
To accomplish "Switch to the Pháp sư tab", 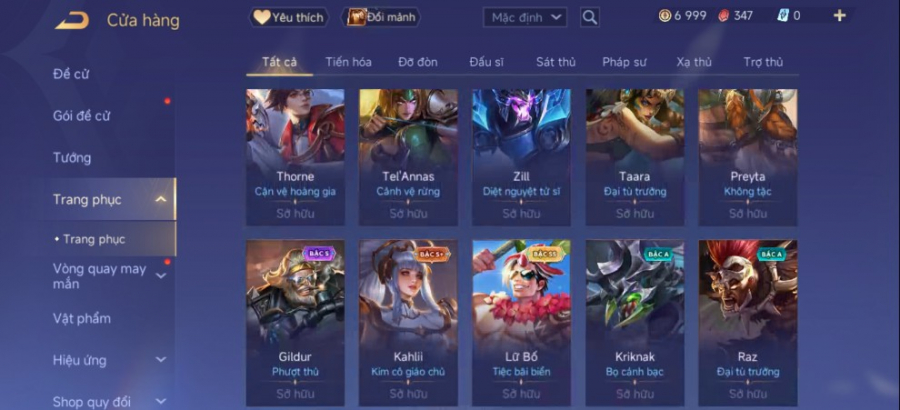I will tap(624, 62).
